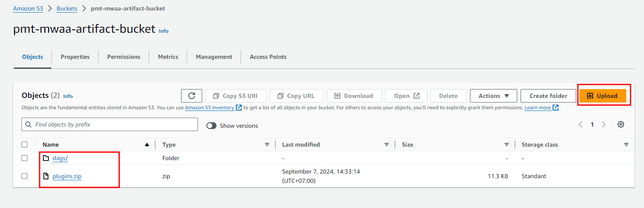Check the dags/ row checkbox

coord(24,158)
